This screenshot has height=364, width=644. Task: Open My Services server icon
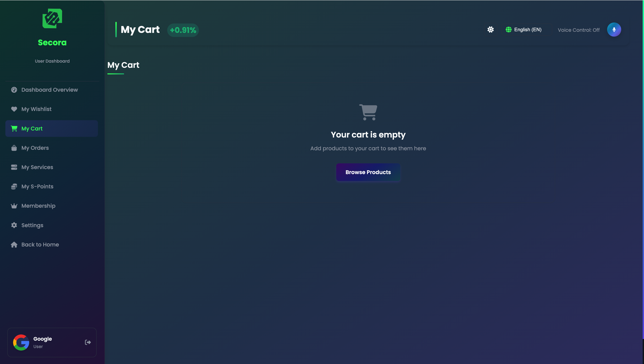pos(14,167)
